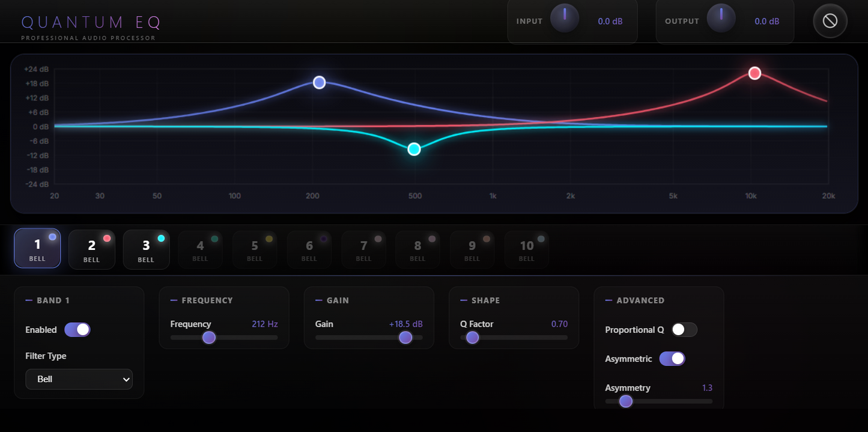
Task: Collapse the ADVANCED panel
Action: coord(609,300)
